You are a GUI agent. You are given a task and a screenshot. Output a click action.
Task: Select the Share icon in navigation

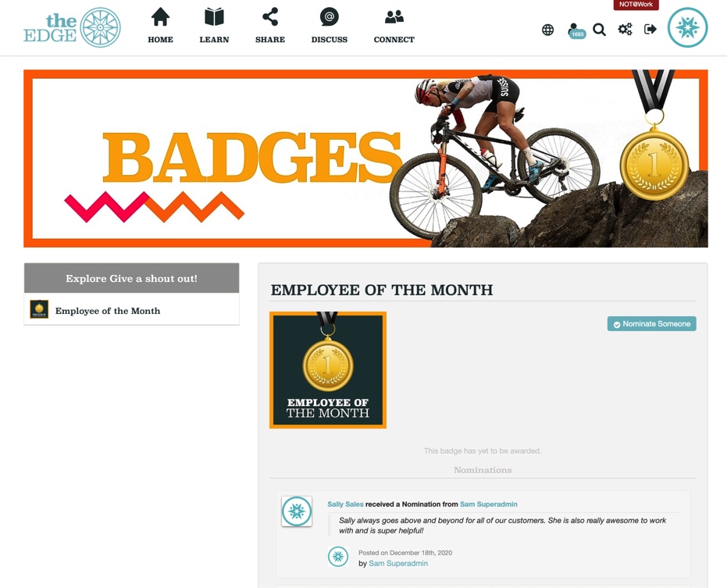click(270, 17)
